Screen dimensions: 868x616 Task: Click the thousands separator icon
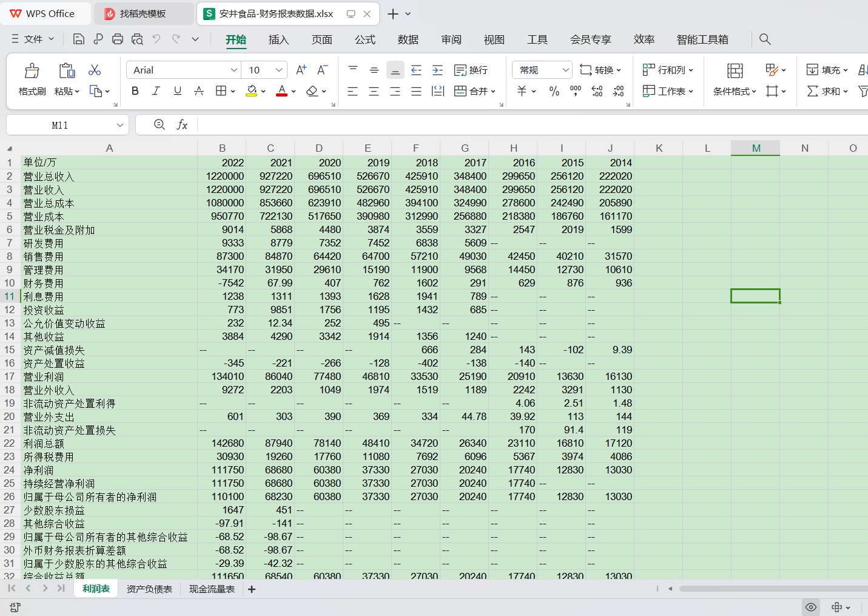[576, 91]
